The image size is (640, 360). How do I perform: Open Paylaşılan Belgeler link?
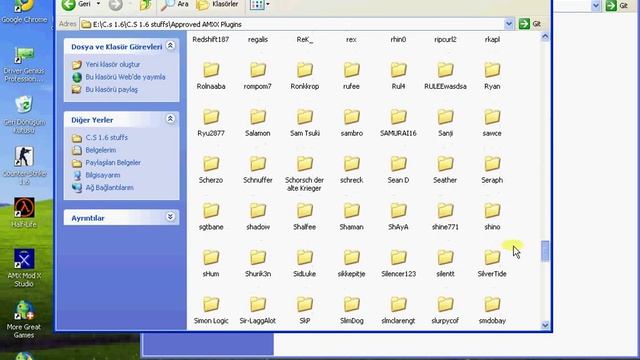point(113,162)
